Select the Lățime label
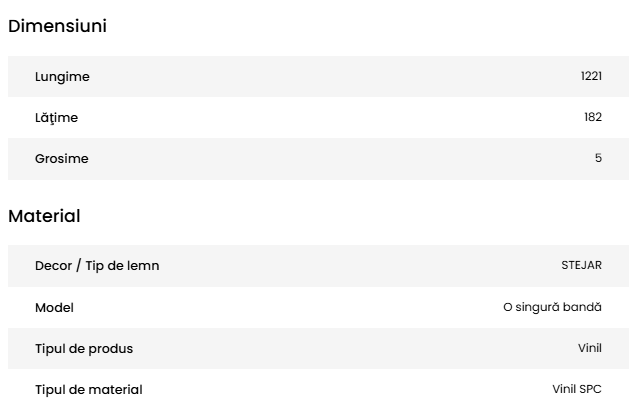637x414 pixels. (56, 118)
